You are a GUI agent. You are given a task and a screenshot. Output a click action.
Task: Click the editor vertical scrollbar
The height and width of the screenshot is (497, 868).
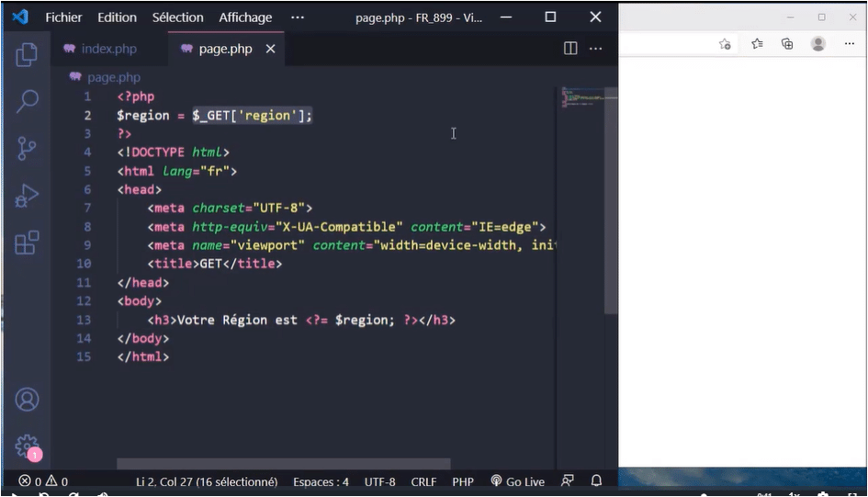(611, 200)
